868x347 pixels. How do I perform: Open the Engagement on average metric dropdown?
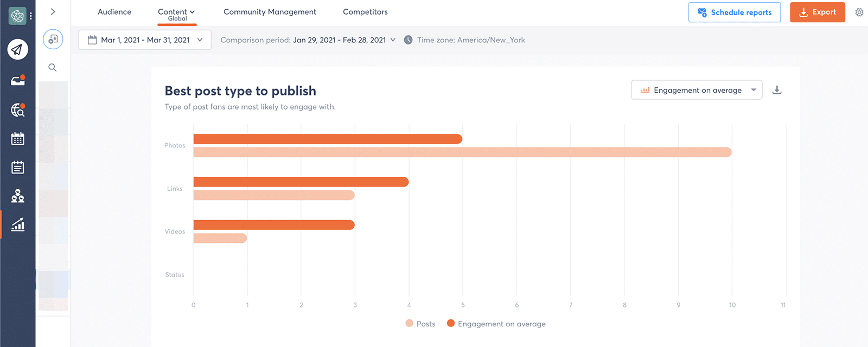tap(697, 90)
